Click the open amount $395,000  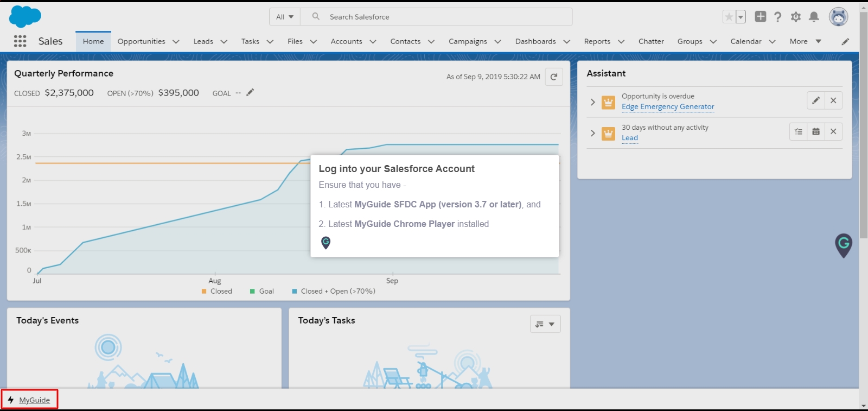point(178,93)
